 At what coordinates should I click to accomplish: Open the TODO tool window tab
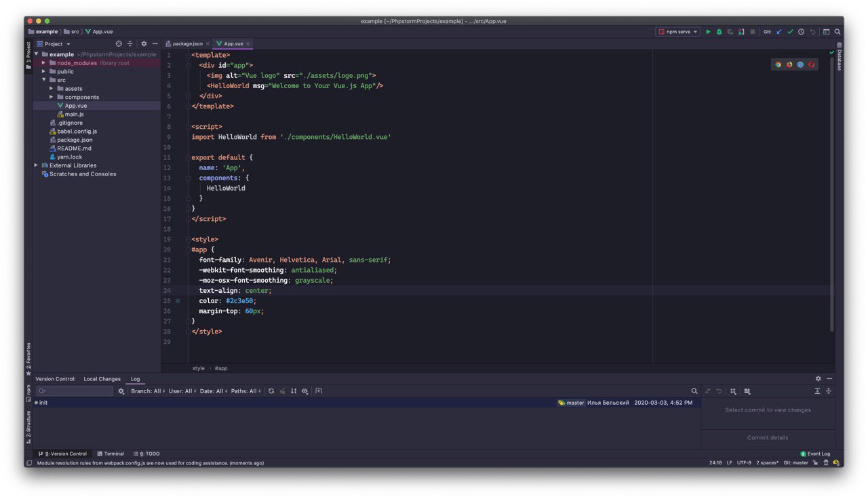point(146,454)
